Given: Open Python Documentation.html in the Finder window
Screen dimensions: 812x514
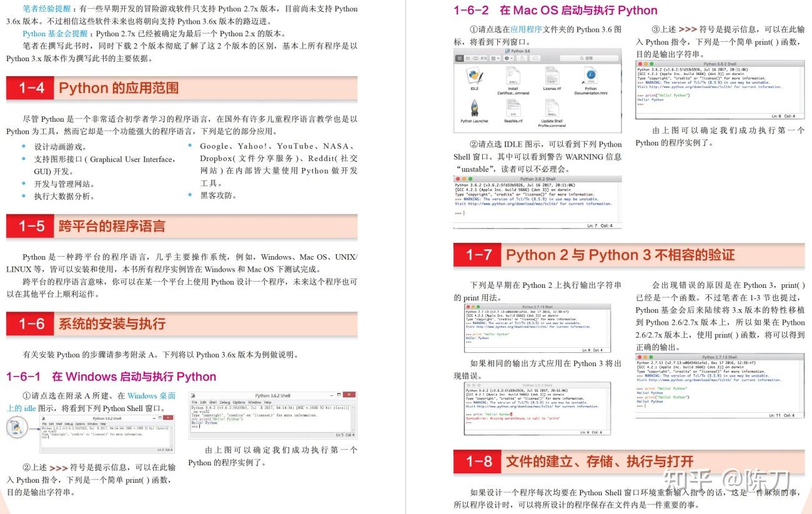Looking at the screenshot, I should [591, 76].
